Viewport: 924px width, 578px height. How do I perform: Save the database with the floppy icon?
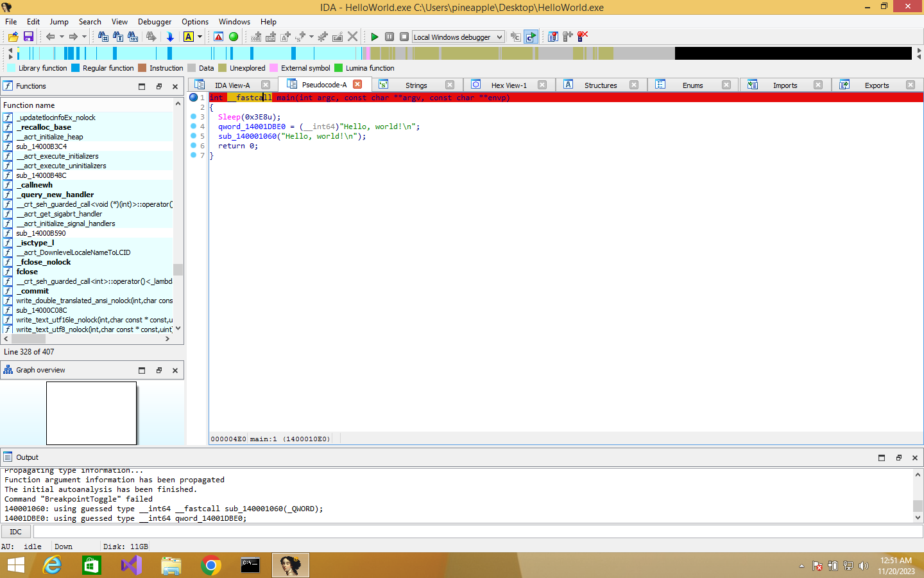tap(28, 37)
